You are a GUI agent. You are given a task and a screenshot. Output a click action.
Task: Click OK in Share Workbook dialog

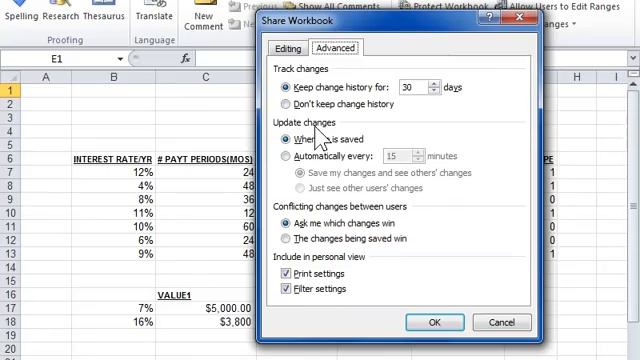pyautogui.click(x=435, y=322)
